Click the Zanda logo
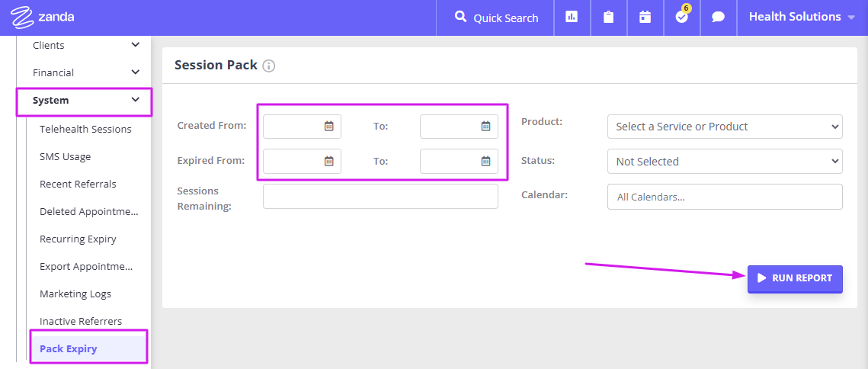This screenshot has width=868, height=369. pos(43,18)
